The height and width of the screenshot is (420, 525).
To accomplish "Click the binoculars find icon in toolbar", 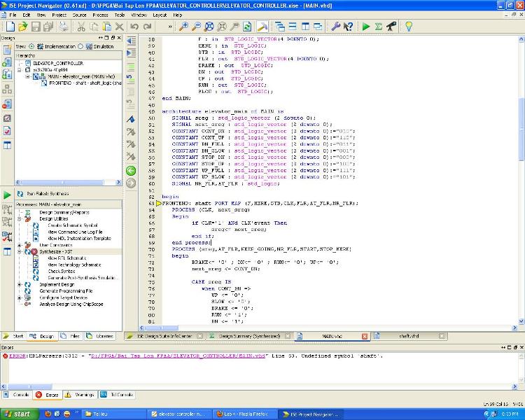I will [391, 27].
